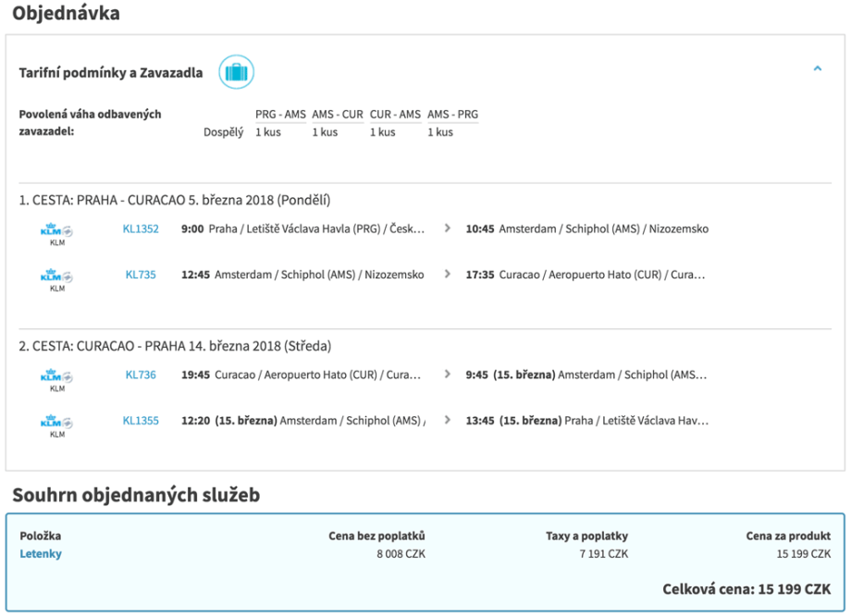
Task: Open flight number KL1352 details
Action: [x=141, y=229]
